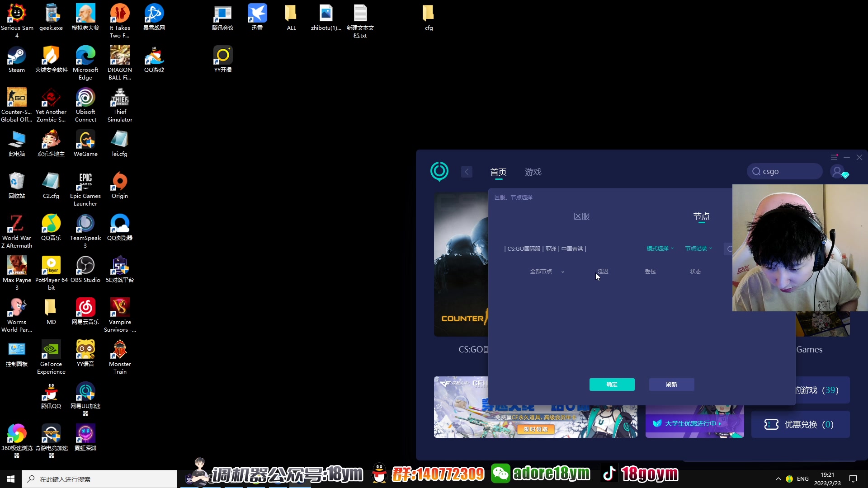The width and height of the screenshot is (868, 488).
Task: Select the 腾讯会议 desktop icon
Action: 223,17
